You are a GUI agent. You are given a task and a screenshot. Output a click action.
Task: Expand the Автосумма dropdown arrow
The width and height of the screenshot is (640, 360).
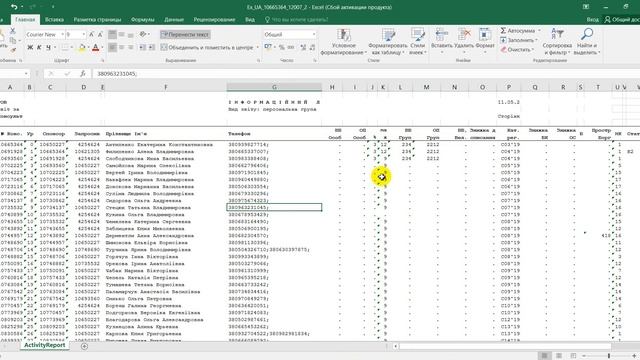pyautogui.click(x=539, y=31)
